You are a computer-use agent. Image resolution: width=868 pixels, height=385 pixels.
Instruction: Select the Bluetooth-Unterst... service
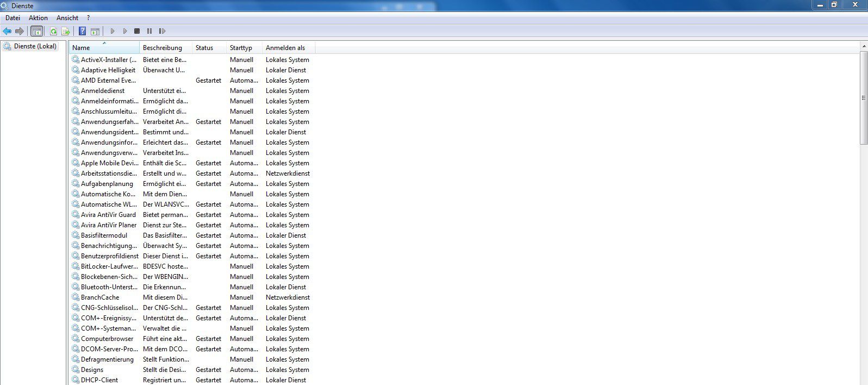point(193,287)
